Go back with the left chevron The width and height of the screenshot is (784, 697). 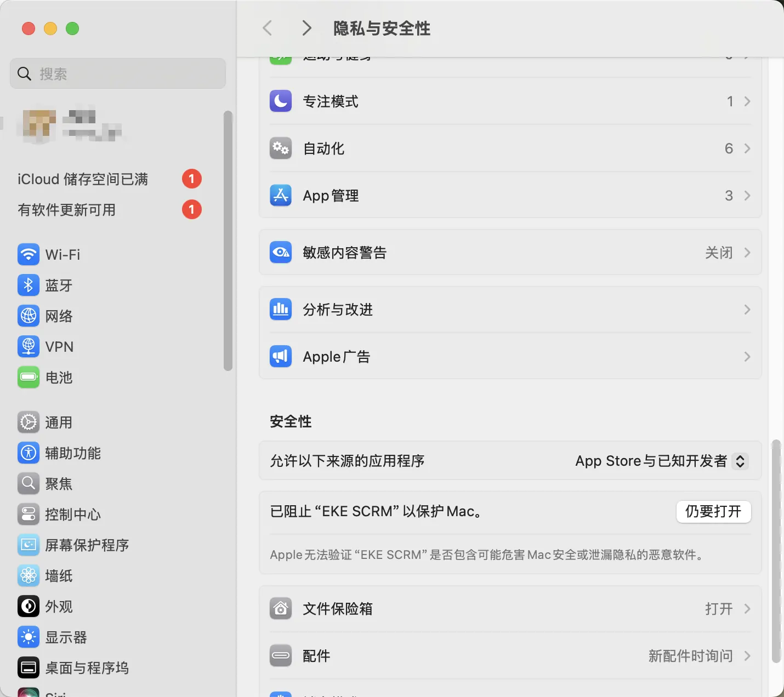pos(268,28)
